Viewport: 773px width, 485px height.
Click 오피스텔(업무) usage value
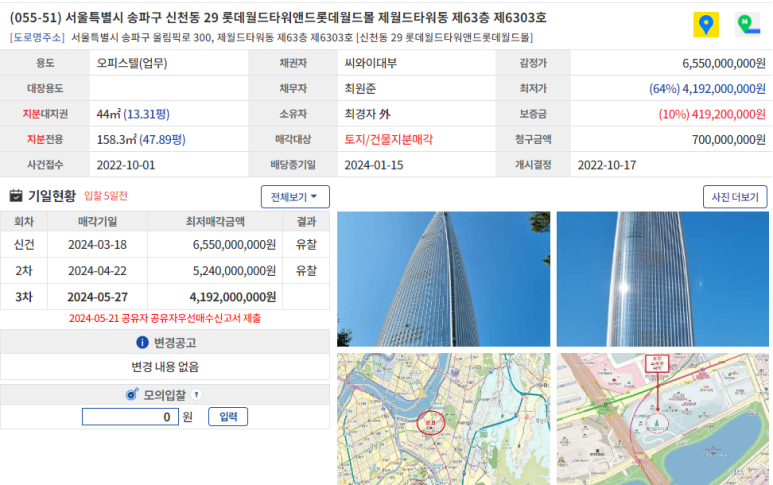(132, 63)
